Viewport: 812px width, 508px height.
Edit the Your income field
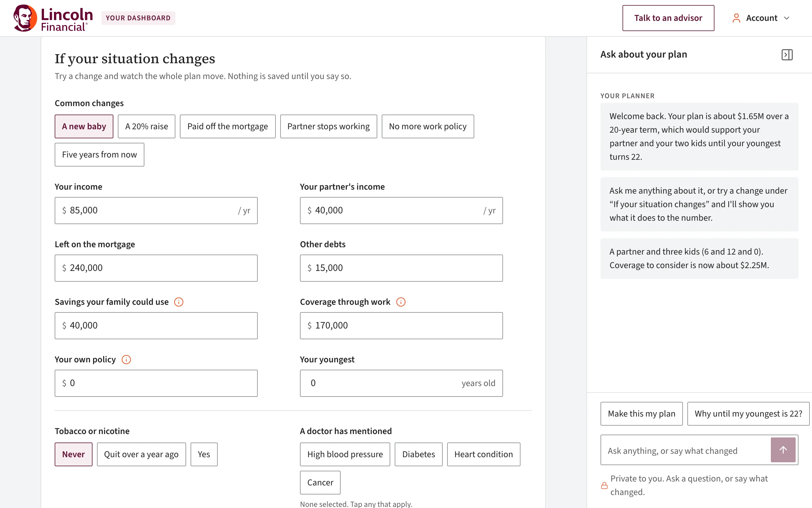(156, 210)
